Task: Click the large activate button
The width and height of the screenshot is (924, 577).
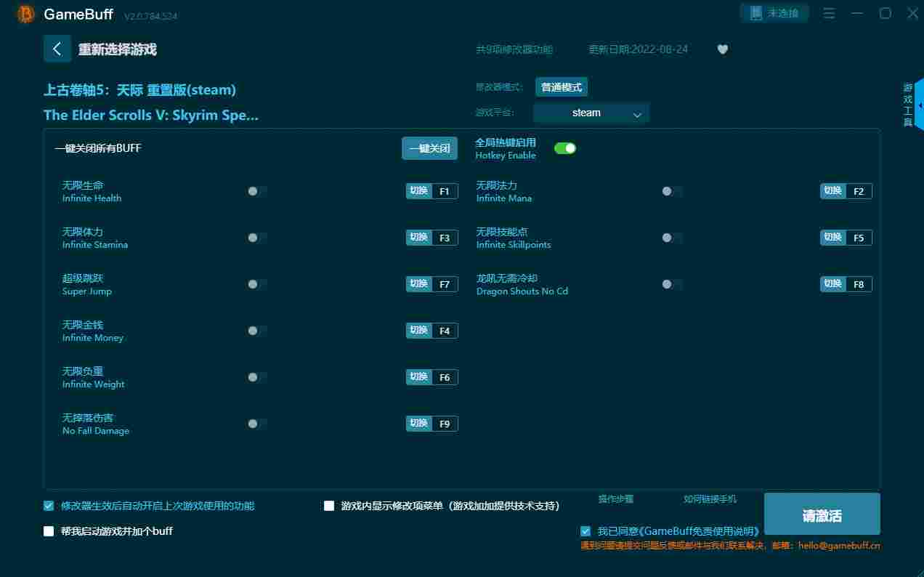Action: (x=822, y=514)
